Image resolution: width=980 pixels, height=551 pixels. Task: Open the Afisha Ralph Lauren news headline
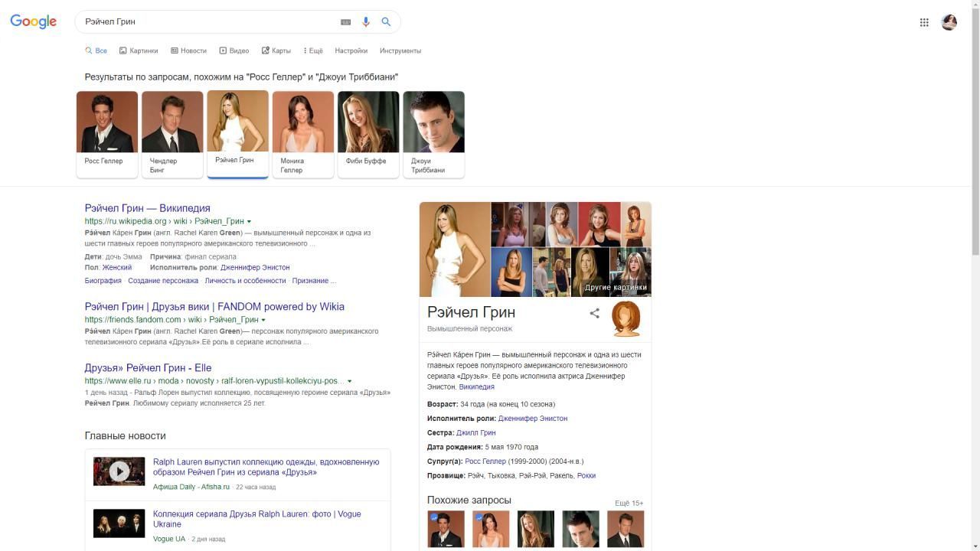266,467
